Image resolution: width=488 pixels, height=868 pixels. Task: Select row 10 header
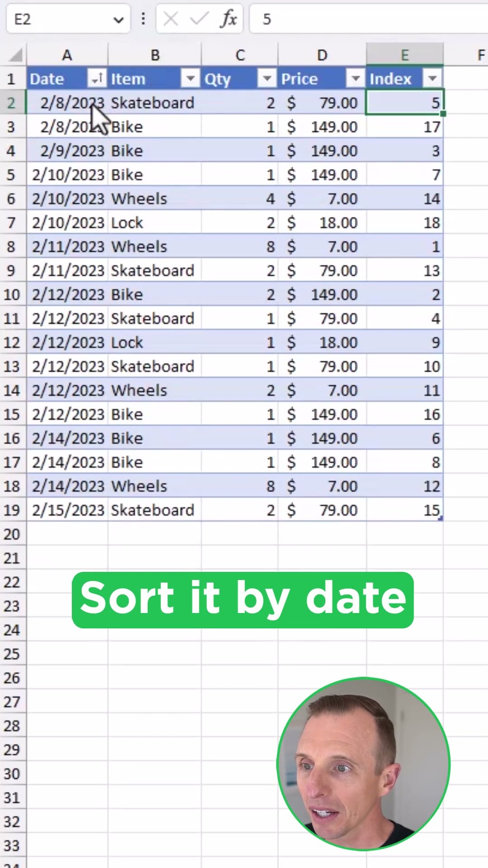(x=12, y=295)
